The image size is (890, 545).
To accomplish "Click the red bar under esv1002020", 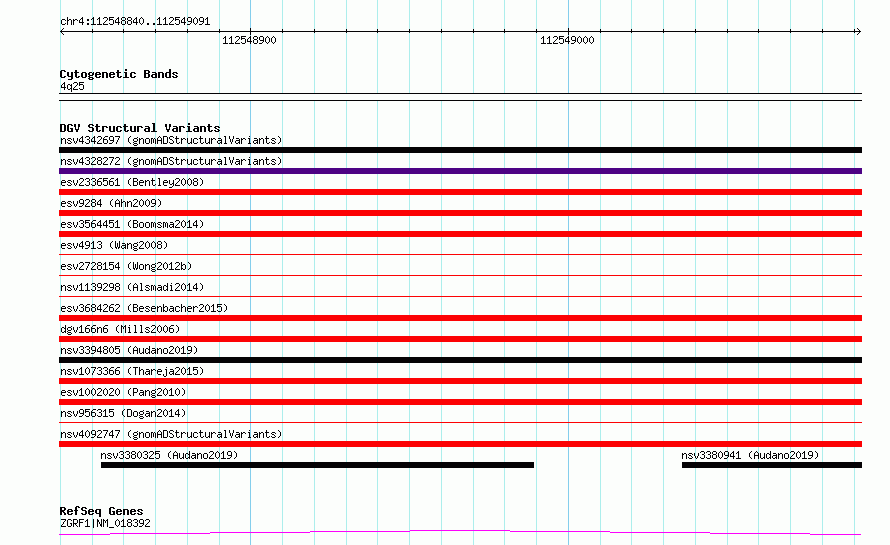I will [x=460, y=402].
